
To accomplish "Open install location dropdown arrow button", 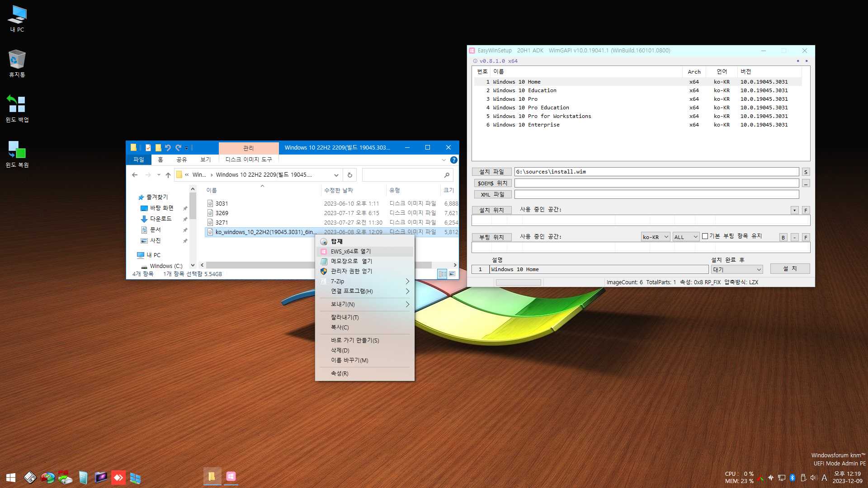I will coord(794,210).
